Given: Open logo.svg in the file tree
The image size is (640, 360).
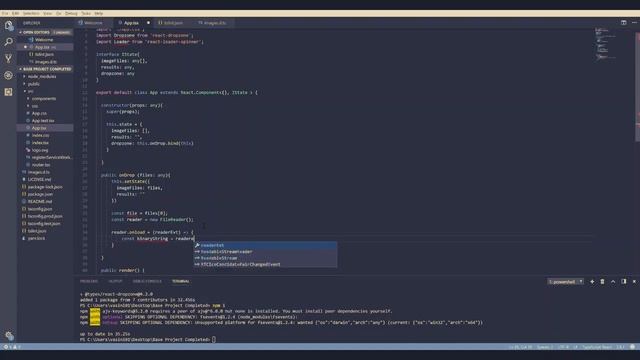Looking at the screenshot, I should tap(40, 150).
